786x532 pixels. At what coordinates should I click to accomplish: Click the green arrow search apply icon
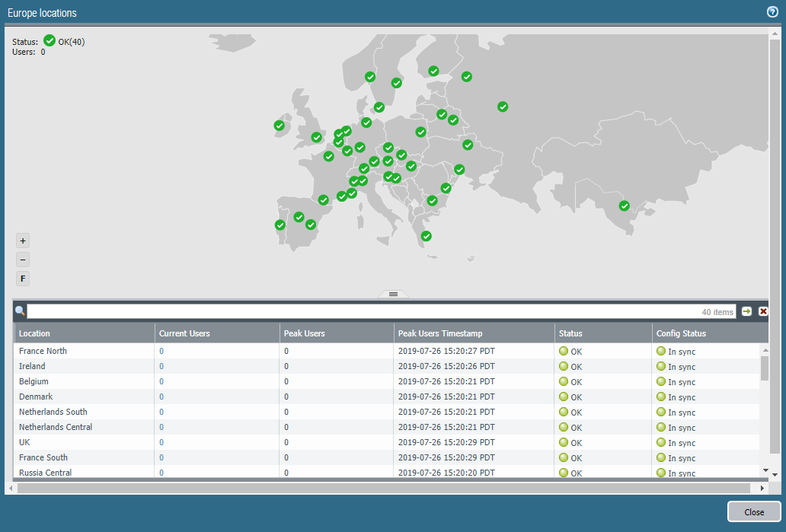[x=746, y=311]
